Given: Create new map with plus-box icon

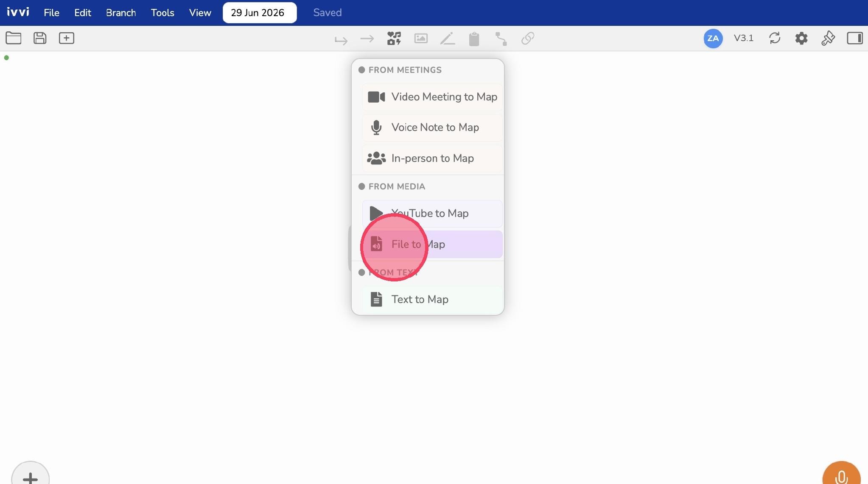Looking at the screenshot, I should pos(66,38).
